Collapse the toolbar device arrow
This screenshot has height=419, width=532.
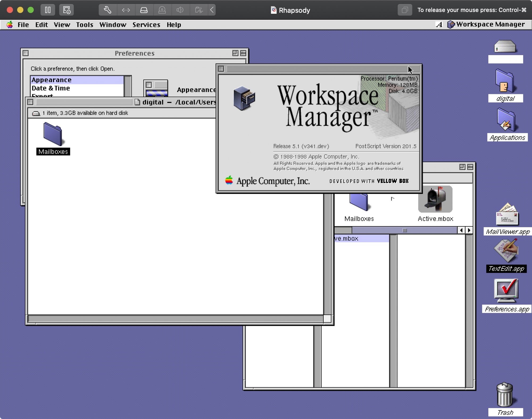point(212,10)
